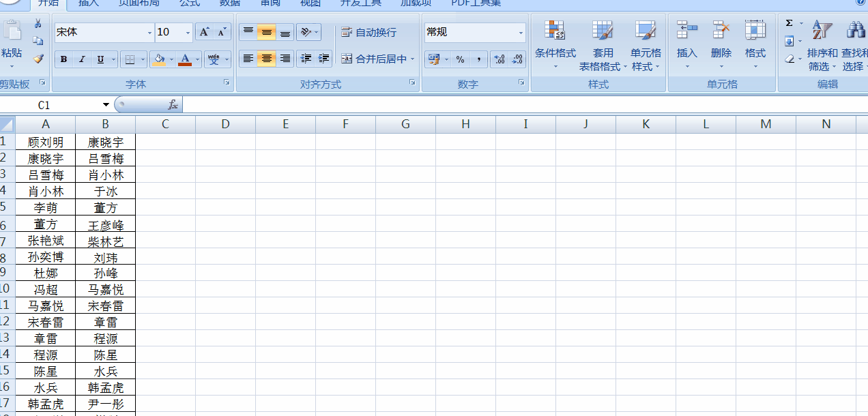Image resolution: width=868 pixels, height=416 pixels.
Task: Apply percent style (%)
Action: pyautogui.click(x=461, y=59)
